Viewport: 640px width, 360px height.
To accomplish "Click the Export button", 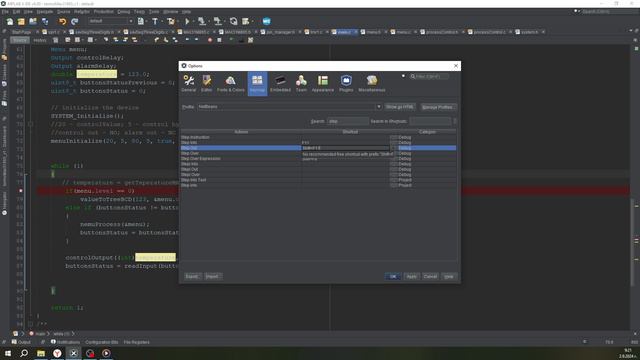I will click(x=192, y=276).
